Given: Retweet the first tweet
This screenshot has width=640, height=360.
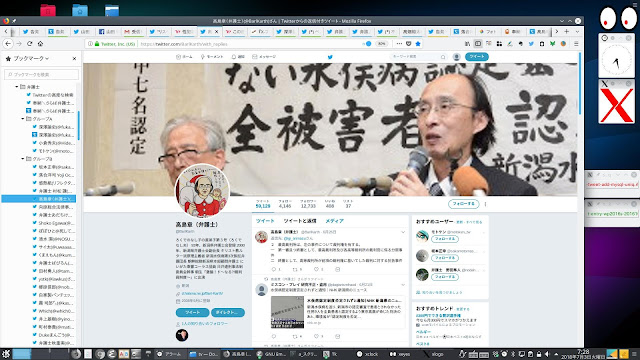Looking at the screenshot, I should (x=295, y=269).
